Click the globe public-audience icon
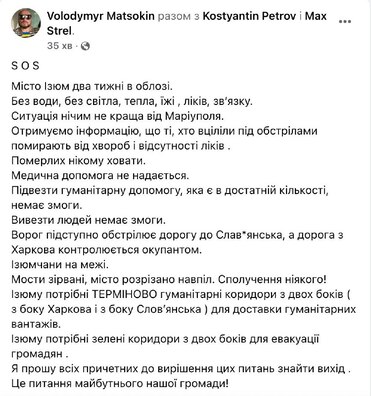371x396 pixels. (x=86, y=46)
